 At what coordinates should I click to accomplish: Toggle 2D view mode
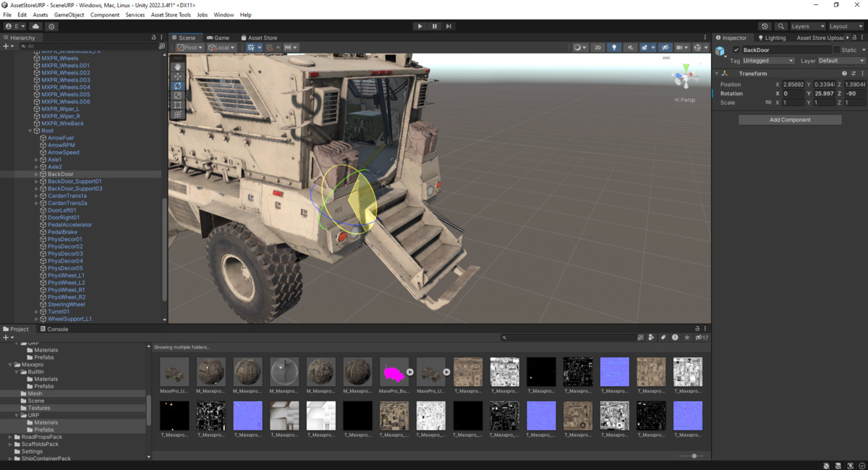[598, 48]
